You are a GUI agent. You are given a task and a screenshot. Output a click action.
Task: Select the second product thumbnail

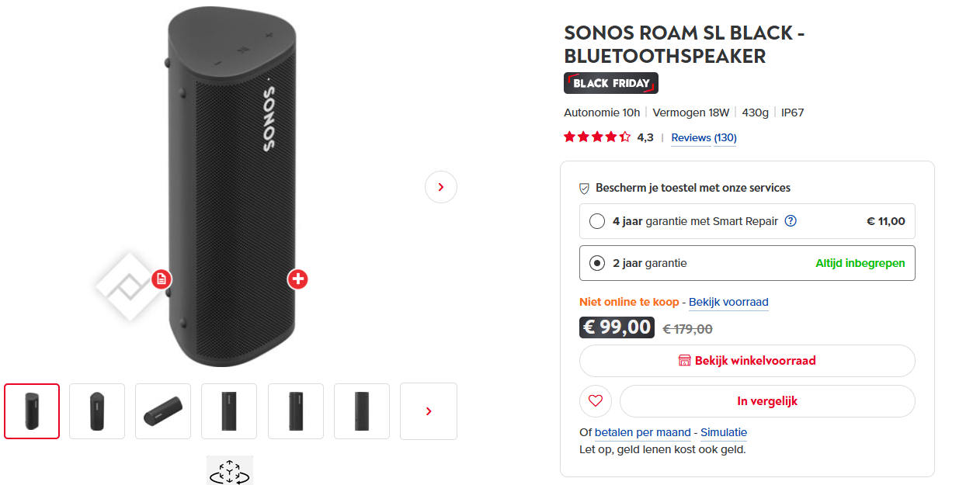[x=96, y=411]
